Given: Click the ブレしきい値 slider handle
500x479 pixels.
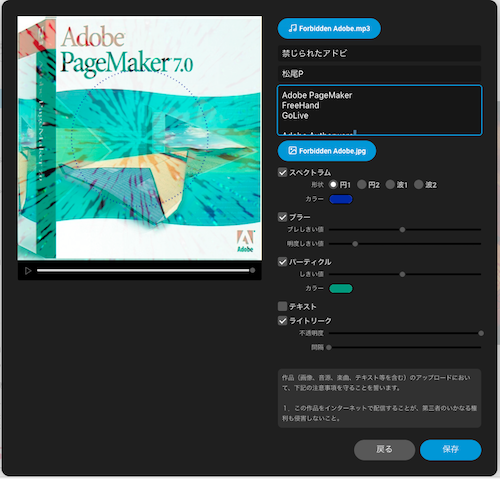Looking at the screenshot, I should point(402,230).
